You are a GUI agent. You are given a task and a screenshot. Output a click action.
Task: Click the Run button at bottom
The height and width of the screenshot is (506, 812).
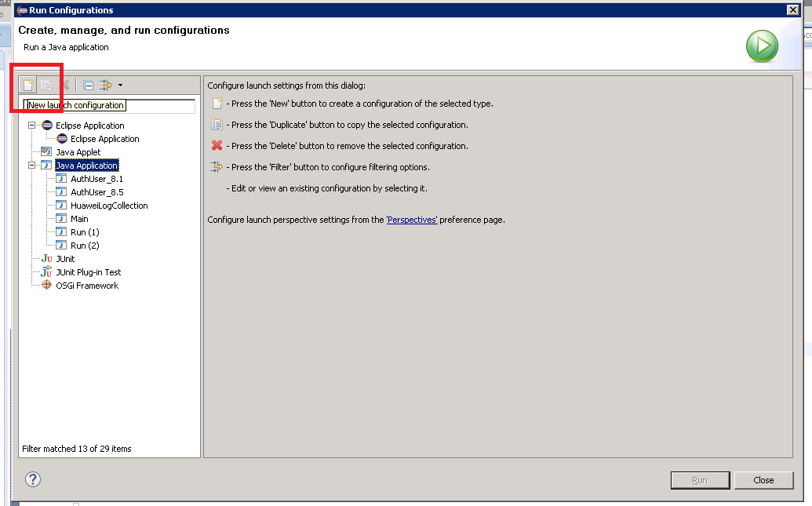tap(700, 480)
